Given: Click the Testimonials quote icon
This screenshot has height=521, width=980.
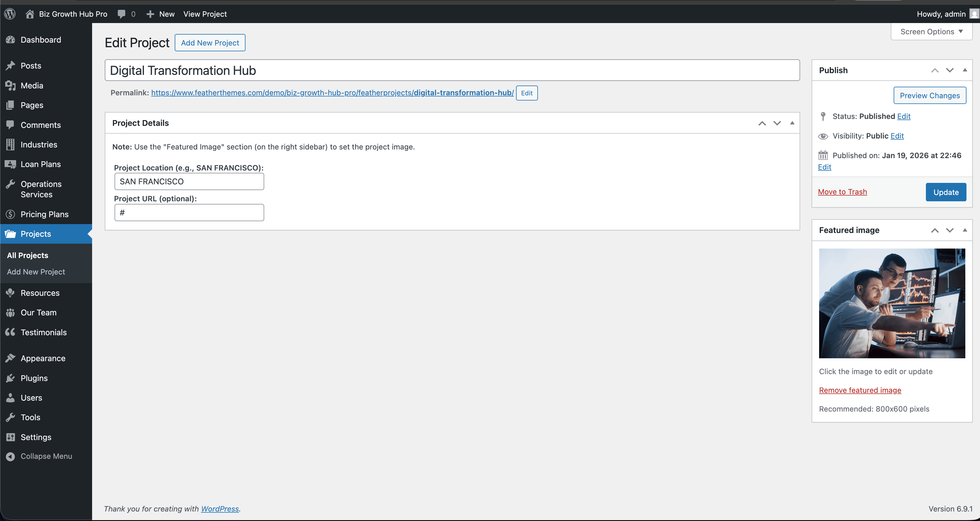Looking at the screenshot, I should click(10, 332).
